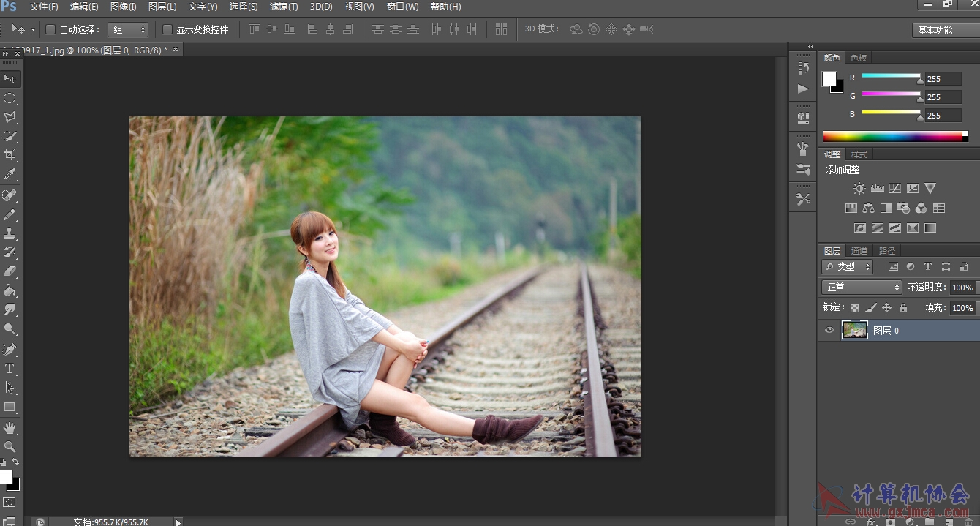Click the 不透明度 100% field
This screenshot has width=980, height=526.
coord(962,288)
